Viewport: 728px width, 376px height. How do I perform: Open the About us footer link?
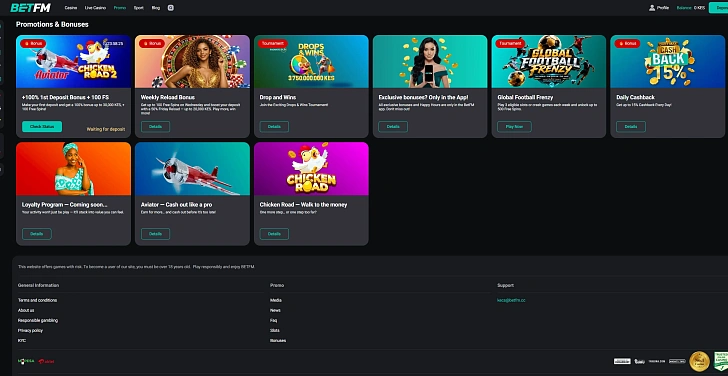[26, 310]
